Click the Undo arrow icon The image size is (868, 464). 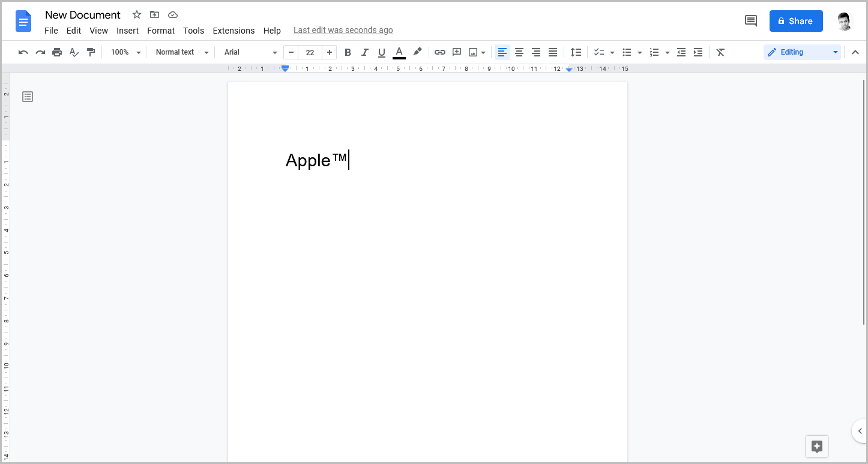(23, 52)
